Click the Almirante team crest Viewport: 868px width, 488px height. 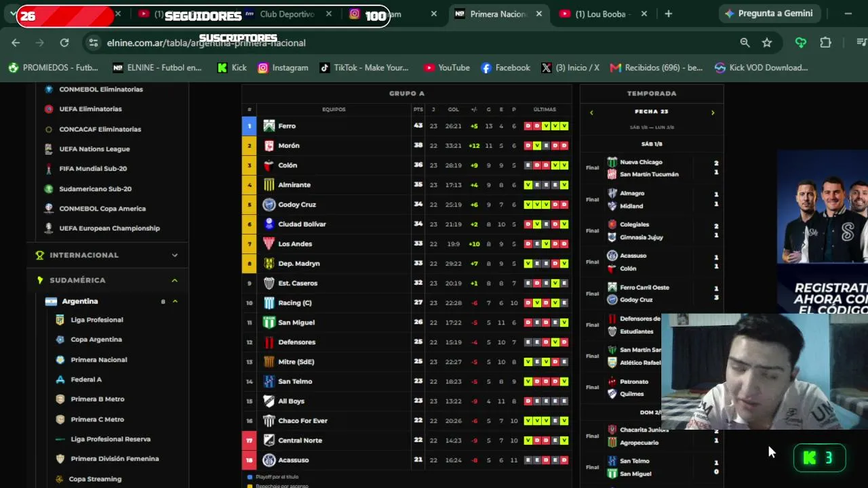click(x=269, y=185)
